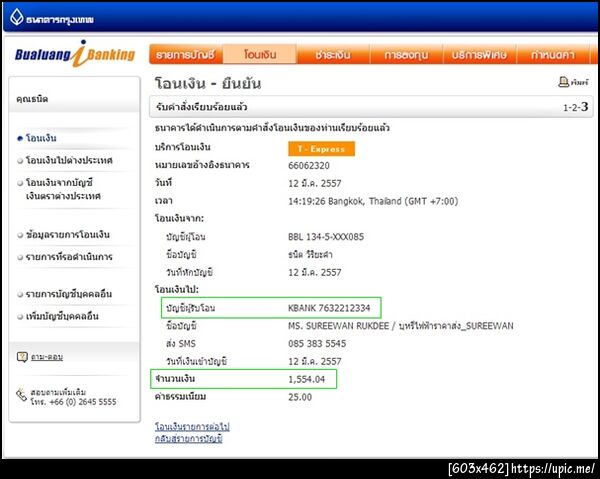
Task: Open รายการบัญชีบุคคลอื่น in sidebar
Action: tap(69, 294)
